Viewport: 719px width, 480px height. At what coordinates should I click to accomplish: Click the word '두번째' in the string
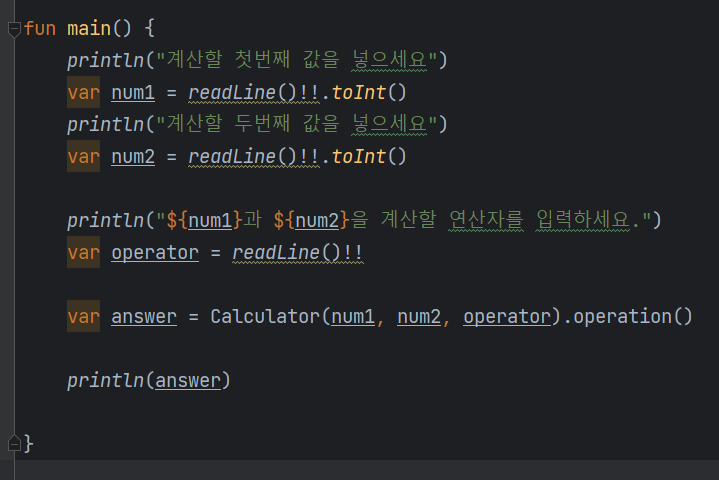262,124
